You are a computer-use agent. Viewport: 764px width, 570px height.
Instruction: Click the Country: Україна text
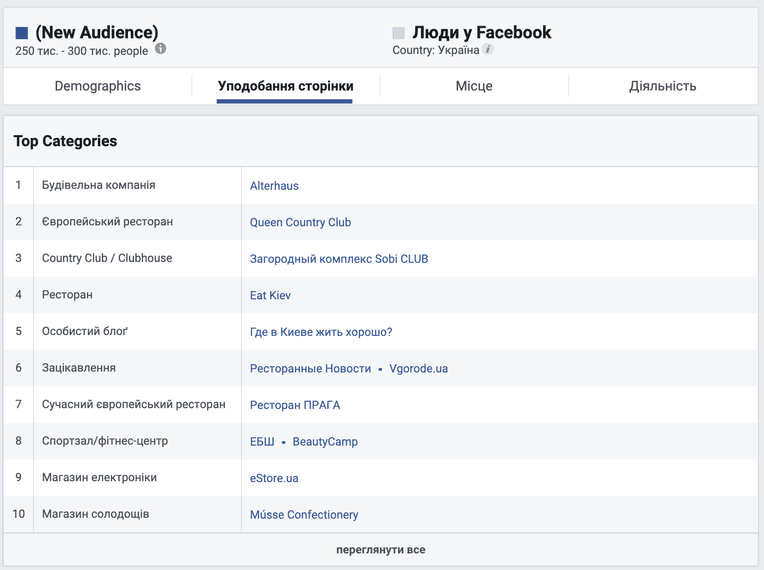(436, 50)
